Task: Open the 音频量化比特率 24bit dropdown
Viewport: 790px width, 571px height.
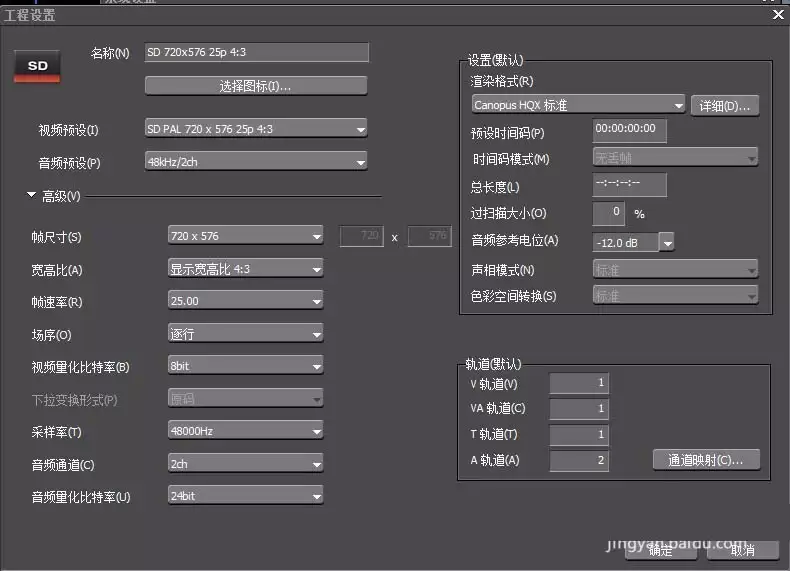Action: pos(245,496)
